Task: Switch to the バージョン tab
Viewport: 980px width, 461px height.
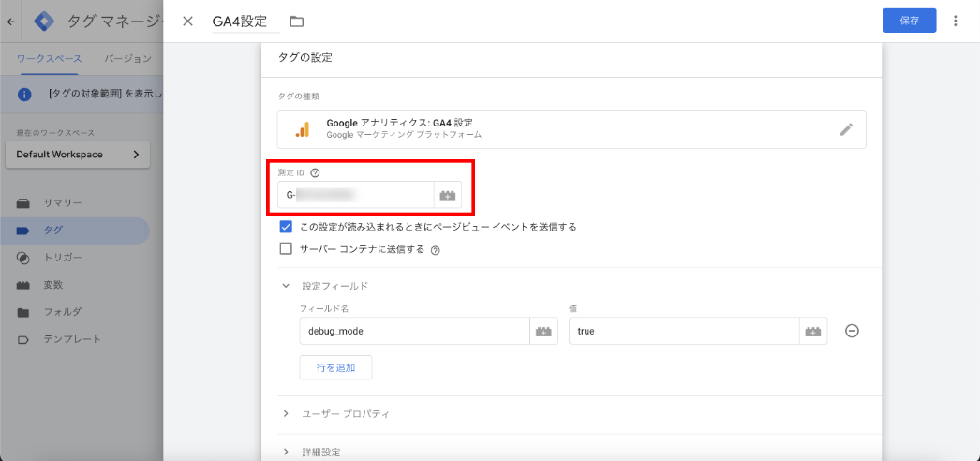Action: tap(127, 59)
